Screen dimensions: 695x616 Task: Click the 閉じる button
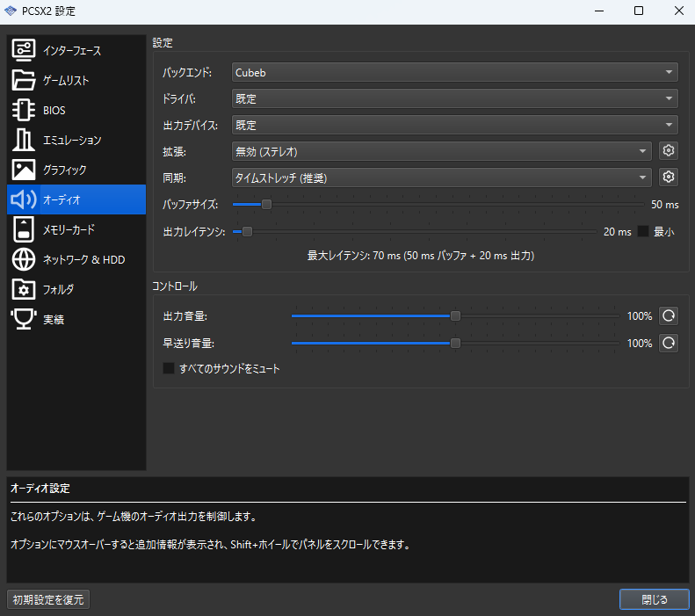[x=655, y=599]
